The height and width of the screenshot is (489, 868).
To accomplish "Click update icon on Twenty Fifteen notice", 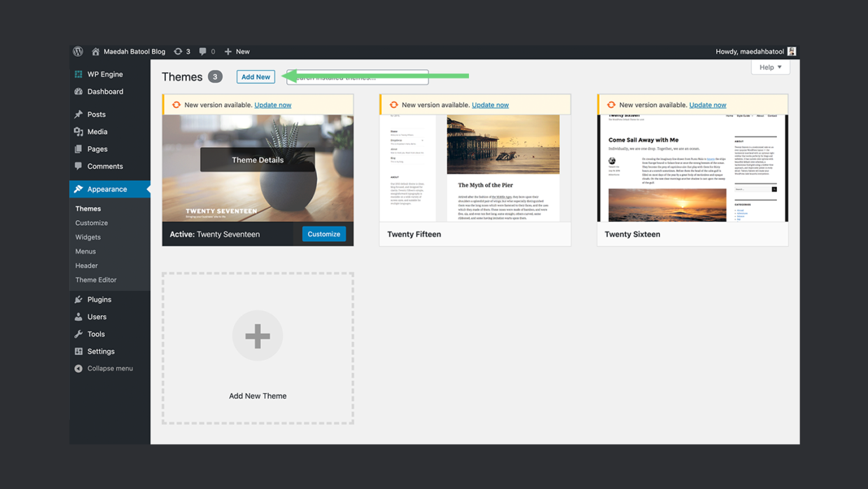I will coord(393,105).
